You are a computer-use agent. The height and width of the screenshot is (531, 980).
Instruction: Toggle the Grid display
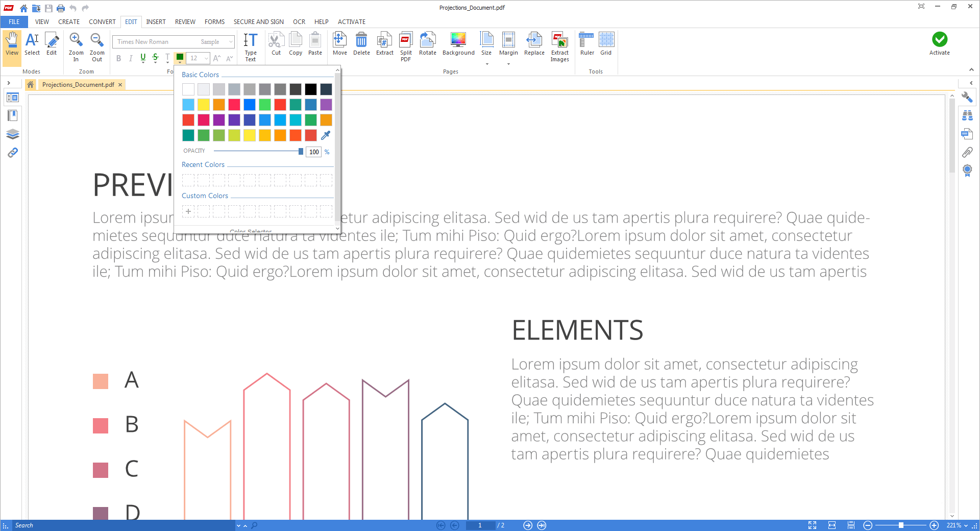click(606, 44)
